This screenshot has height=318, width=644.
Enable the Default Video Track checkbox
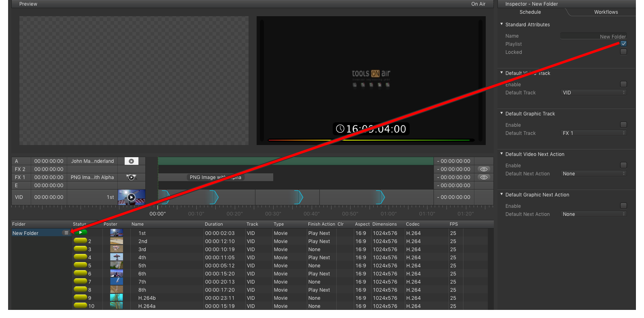623,84
